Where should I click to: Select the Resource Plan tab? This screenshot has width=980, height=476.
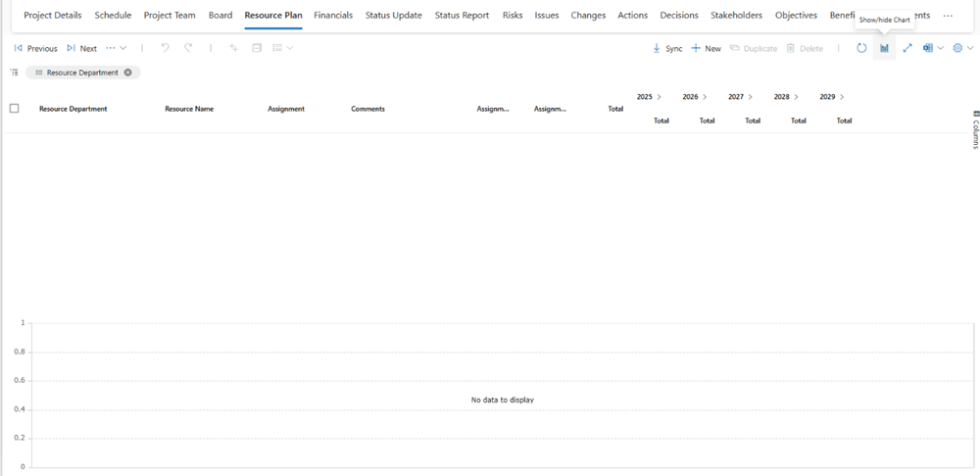(273, 16)
